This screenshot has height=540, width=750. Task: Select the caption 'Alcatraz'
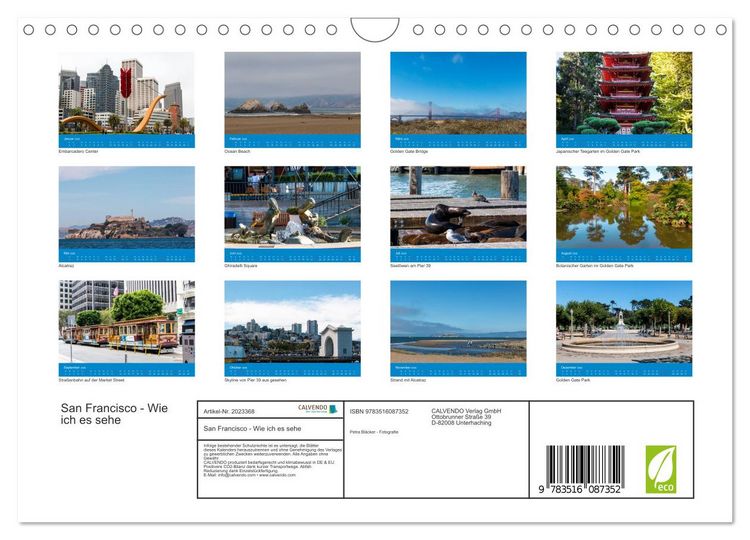click(66, 265)
